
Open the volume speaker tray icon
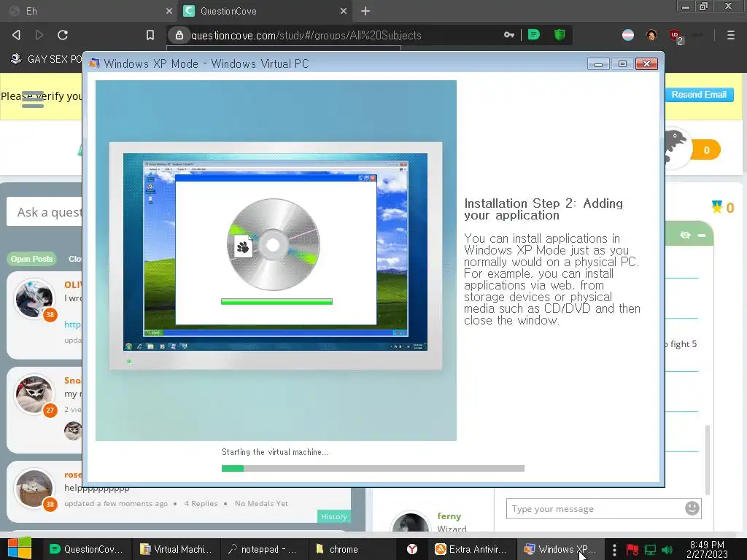(x=667, y=550)
